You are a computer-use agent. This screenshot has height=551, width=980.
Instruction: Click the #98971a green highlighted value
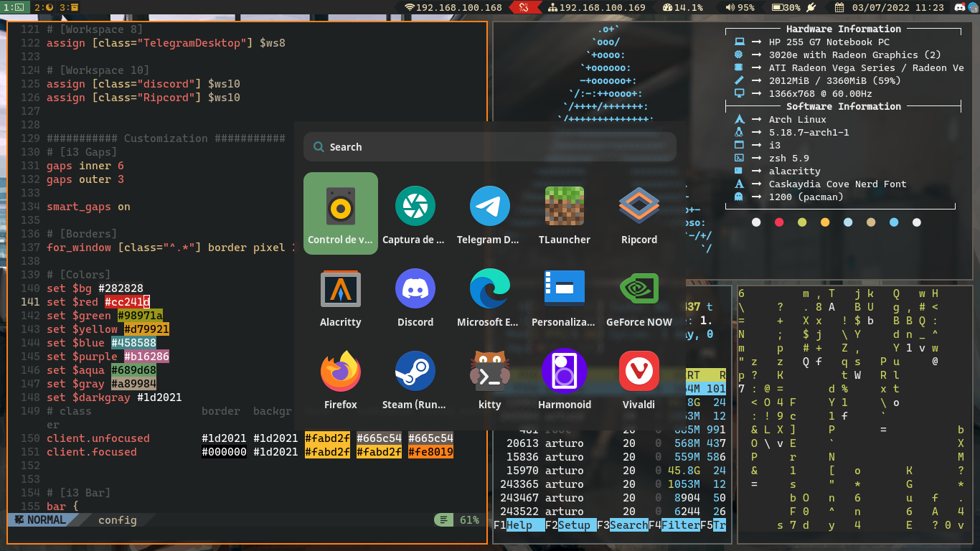[140, 316]
